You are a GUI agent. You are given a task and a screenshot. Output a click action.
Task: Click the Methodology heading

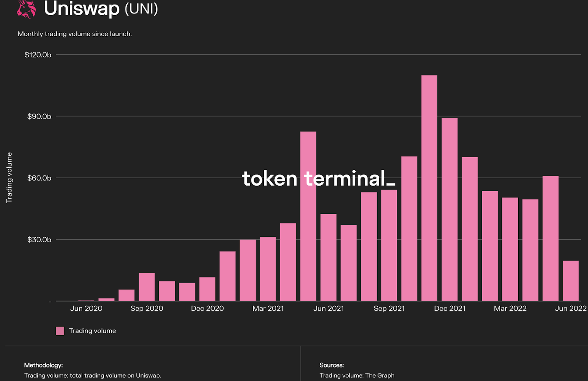point(43,365)
